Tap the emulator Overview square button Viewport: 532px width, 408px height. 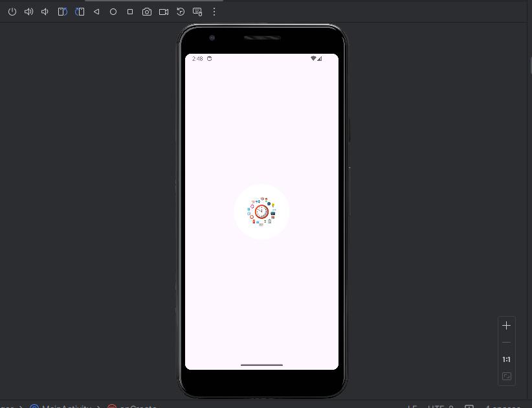130,12
